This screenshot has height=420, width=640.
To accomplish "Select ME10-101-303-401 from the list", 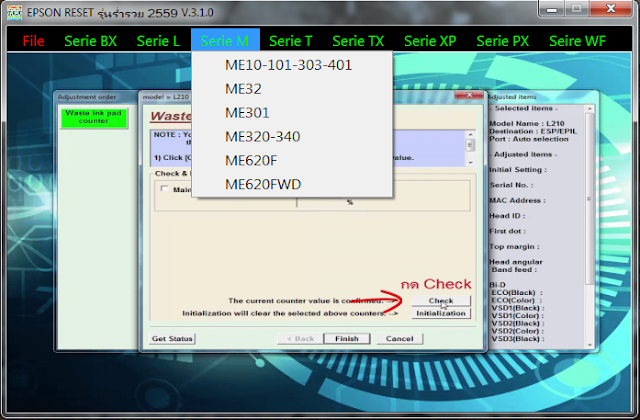I will pyautogui.click(x=292, y=65).
